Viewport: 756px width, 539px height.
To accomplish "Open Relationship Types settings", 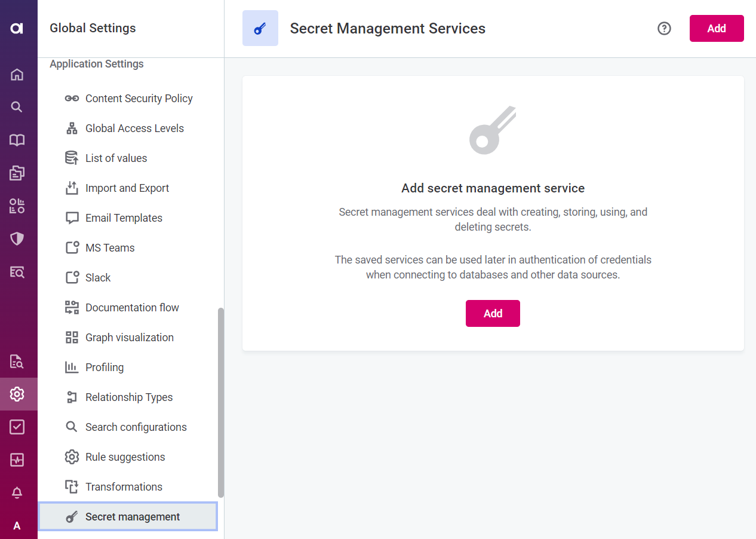I will [129, 397].
